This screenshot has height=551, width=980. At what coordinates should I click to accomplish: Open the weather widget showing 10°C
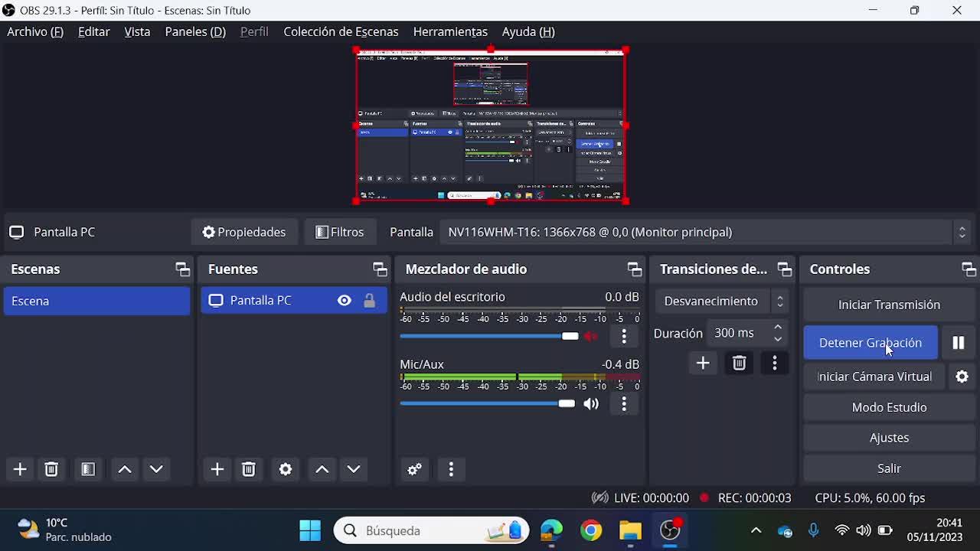coord(65,530)
